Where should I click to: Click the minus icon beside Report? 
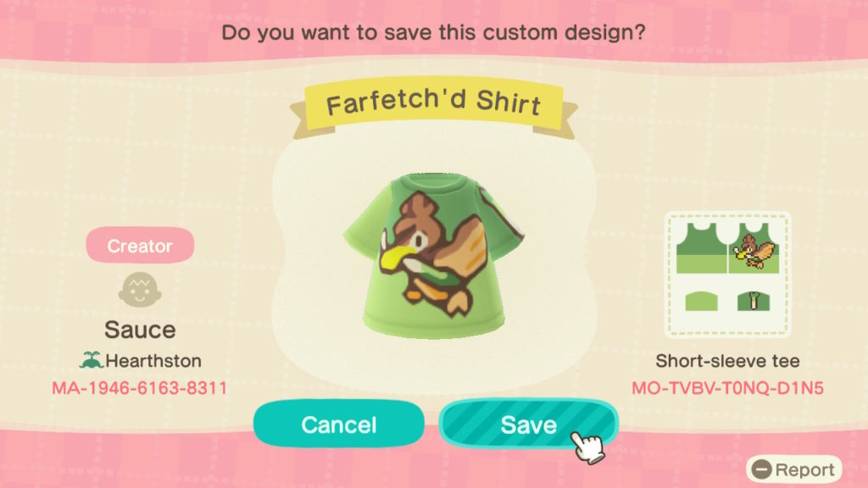[762, 469]
